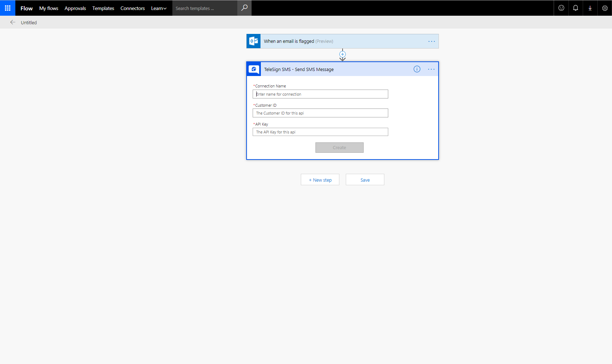Image resolution: width=612 pixels, height=364 pixels.
Task: Open the app launcher waffle icon
Action: coord(7,8)
